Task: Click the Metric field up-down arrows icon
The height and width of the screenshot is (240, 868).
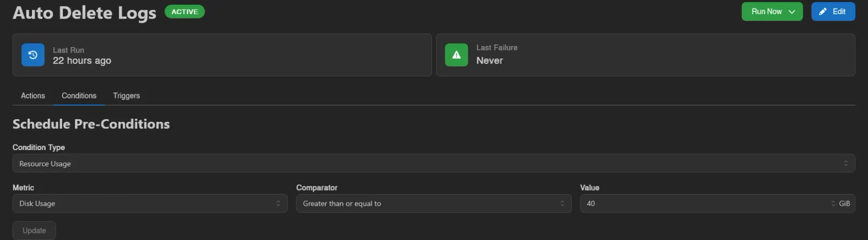Action: [x=278, y=204]
